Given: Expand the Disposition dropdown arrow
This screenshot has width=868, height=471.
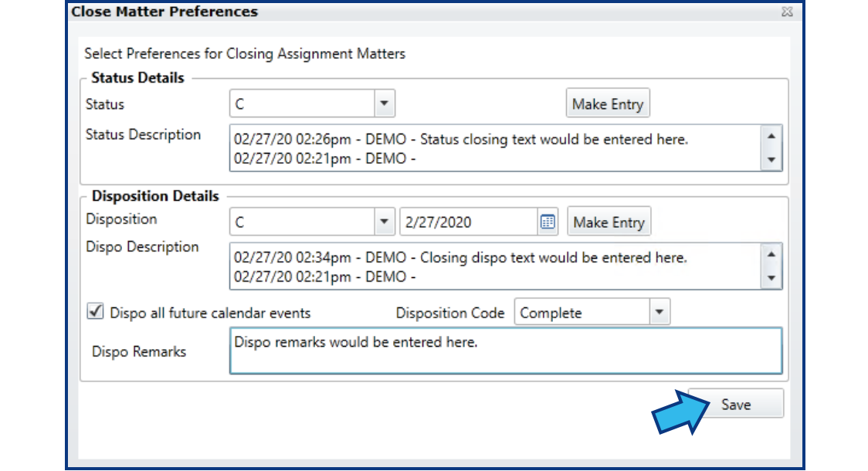Looking at the screenshot, I should tap(384, 222).
